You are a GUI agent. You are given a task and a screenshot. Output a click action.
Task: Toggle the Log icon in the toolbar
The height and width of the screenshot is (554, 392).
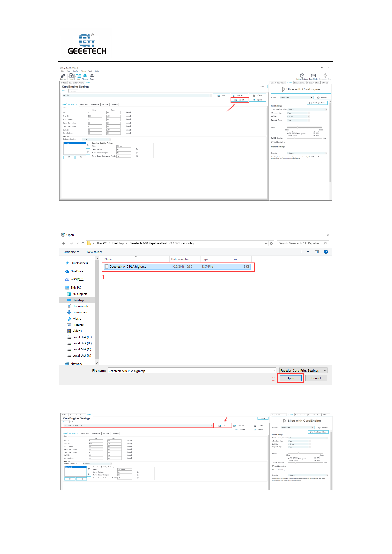(x=78, y=76)
